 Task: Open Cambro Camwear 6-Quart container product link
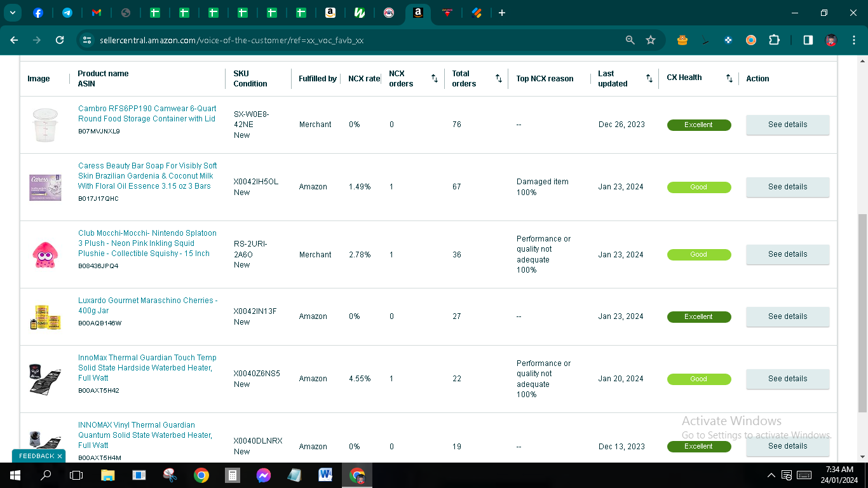[147, 114]
